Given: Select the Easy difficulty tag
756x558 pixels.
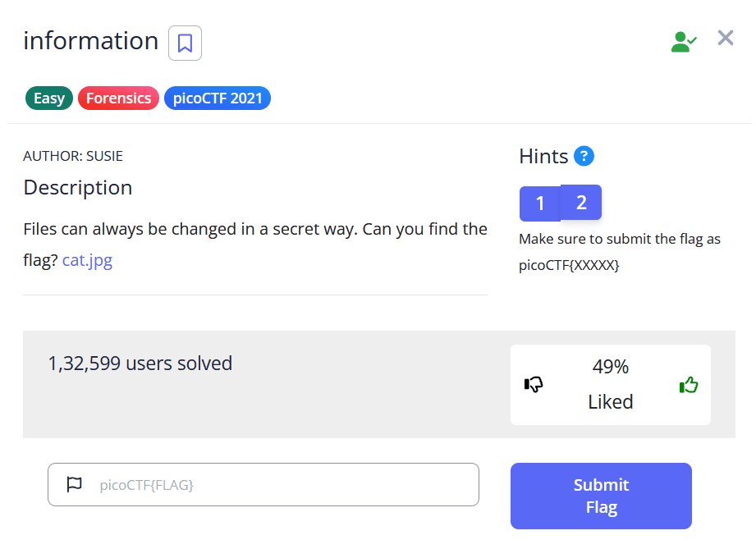Looking at the screenshot, I should pos(49,98).
